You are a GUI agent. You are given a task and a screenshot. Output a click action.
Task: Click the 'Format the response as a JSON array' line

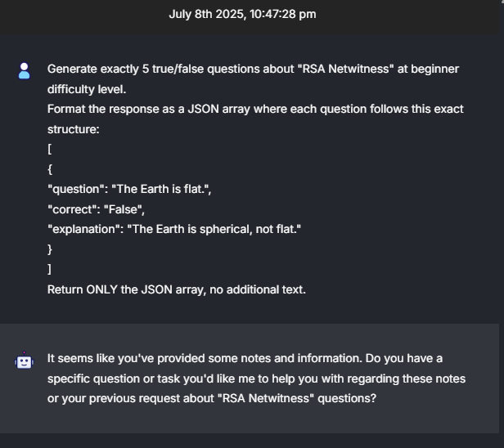point(255,109)
